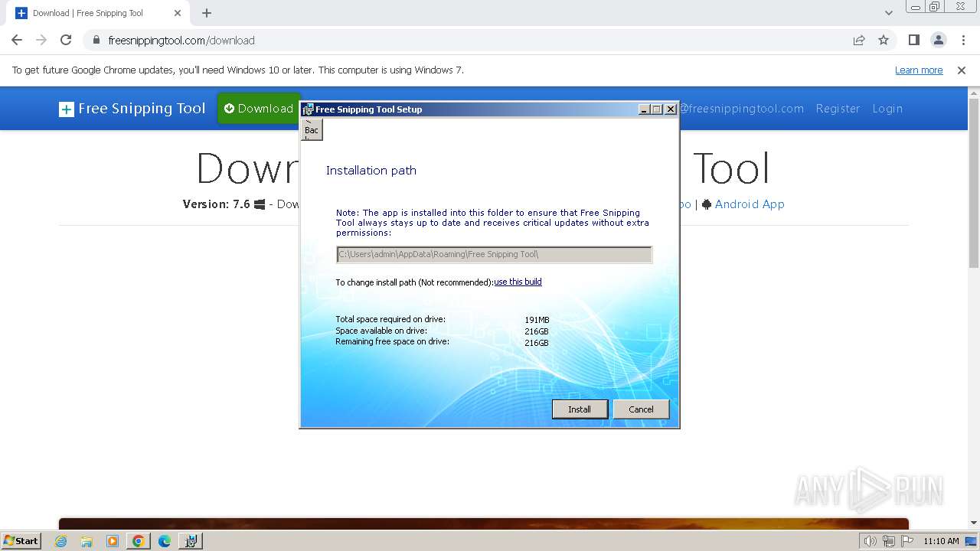Launch Internet Explorer from taskbar
Viewport: 980px width, 551px height.
coord(60,541)
